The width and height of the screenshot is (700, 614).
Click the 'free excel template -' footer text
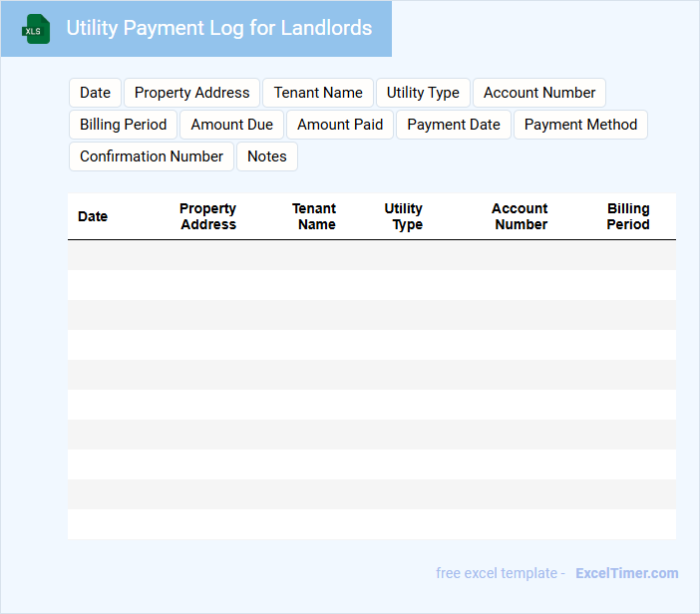pyautogui.click(x=501, y=573)
